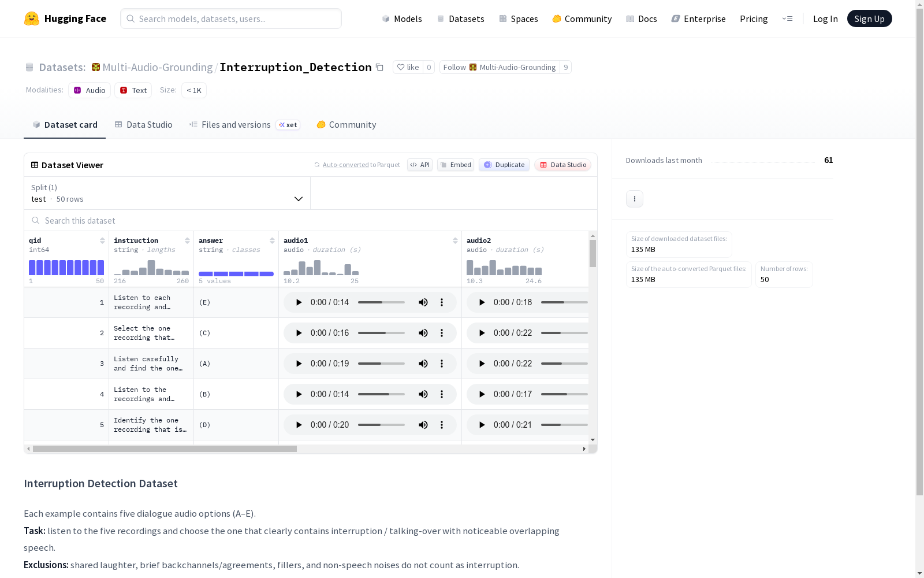
Task: Sort by the qid column
Action: point(102,240)
